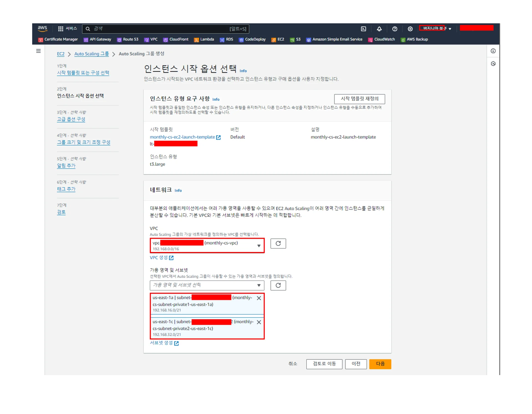This screenshot has width=532, height=414.
Task: Refresh the availability zone subnet list
Action: pos(278,285)
